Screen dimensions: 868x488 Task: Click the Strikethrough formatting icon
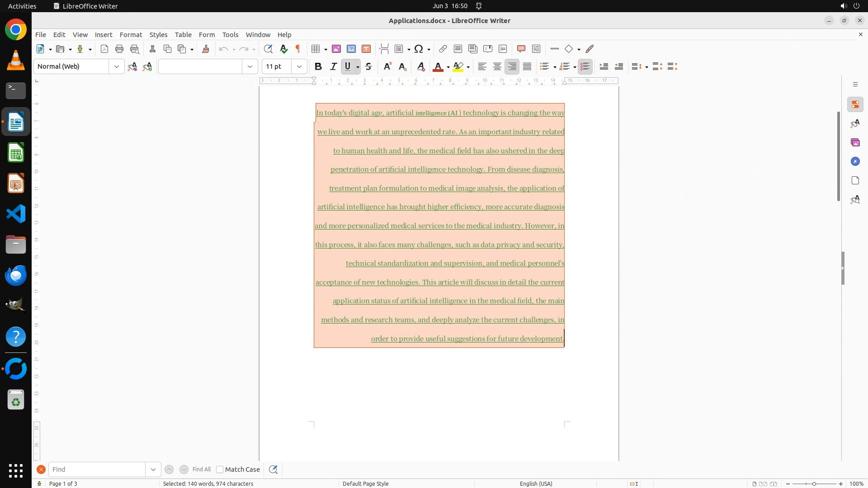click(x=368, y=66)
